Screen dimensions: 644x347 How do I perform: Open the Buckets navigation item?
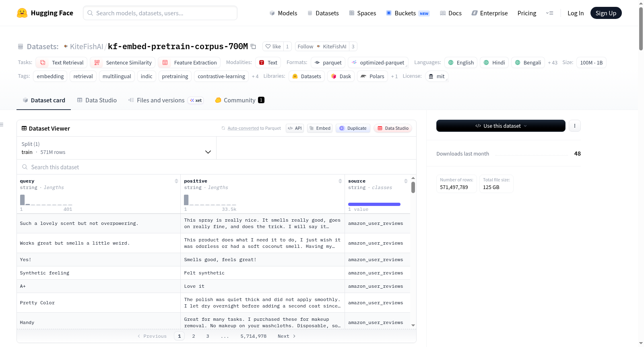408,13
